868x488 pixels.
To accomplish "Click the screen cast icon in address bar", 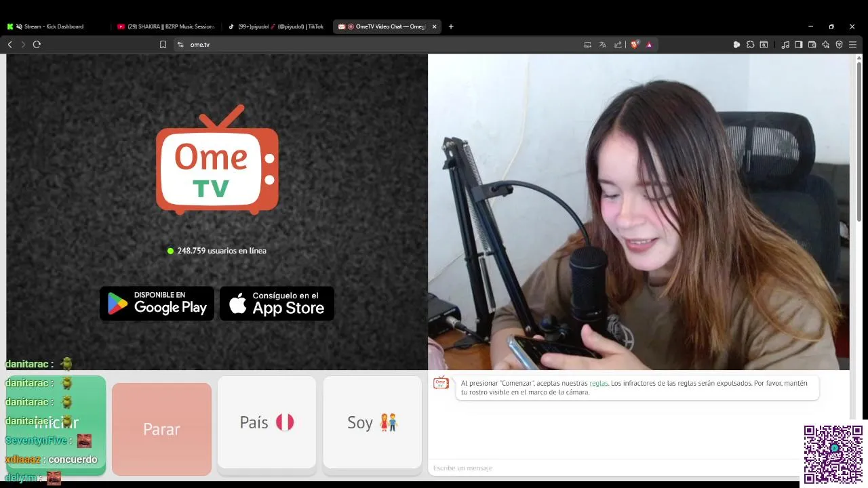I will [x=587, y=45].
